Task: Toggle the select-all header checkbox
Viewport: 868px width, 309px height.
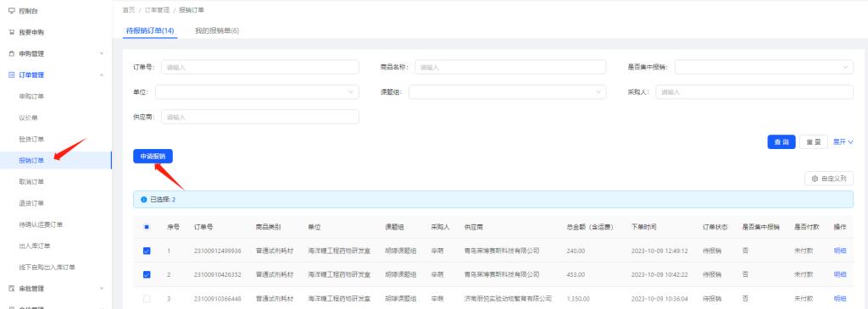Action: click(x=147, y=227)
